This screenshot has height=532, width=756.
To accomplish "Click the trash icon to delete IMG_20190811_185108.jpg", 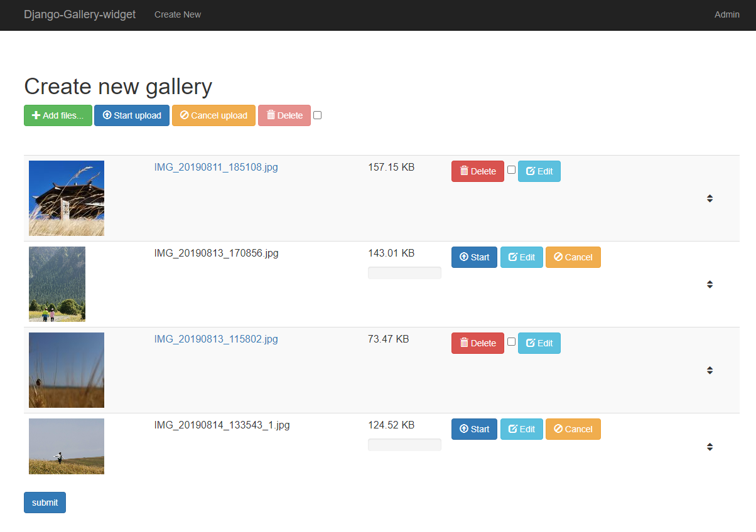I will [465, 171].
